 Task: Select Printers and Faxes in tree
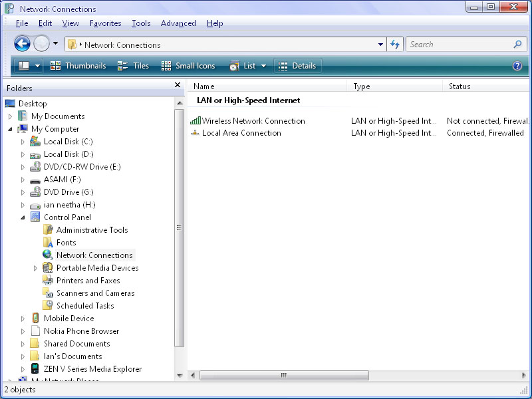click(x=88, y=281)
